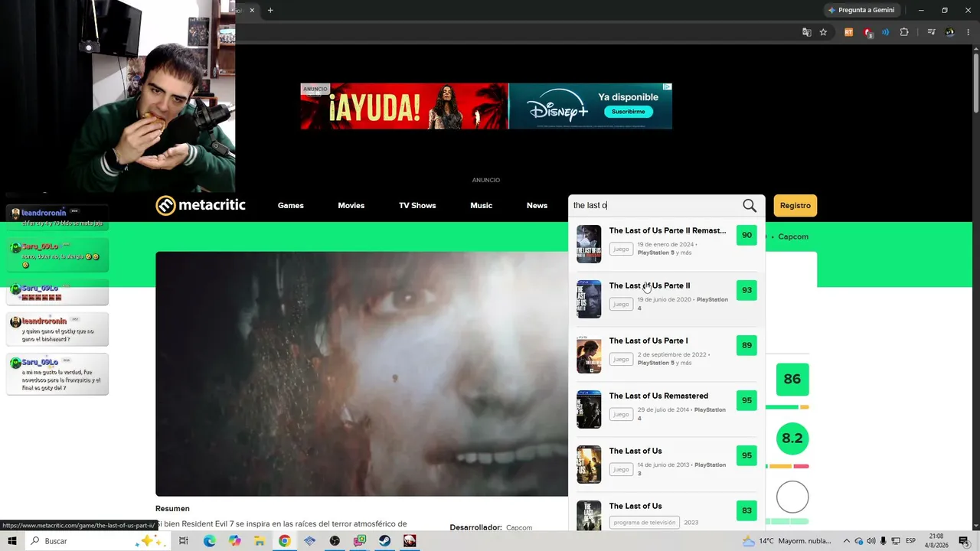This screenshot has width=980, height=551.
Task: Open the Games menu
Action: 291,205
